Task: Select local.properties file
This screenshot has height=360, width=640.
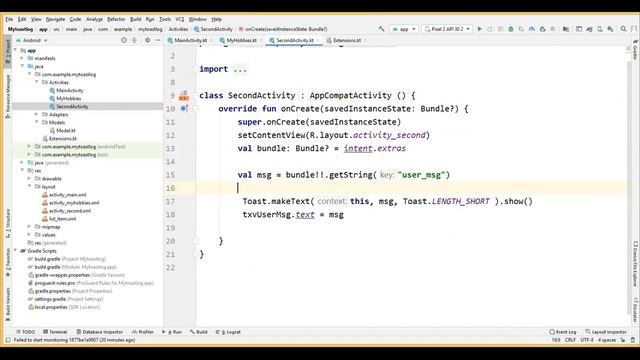Action: (51, 307)
